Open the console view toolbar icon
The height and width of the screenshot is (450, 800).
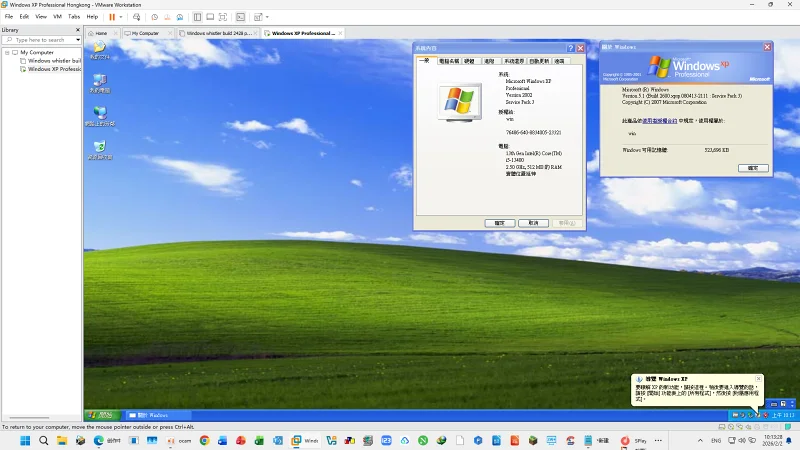point(240,17)
